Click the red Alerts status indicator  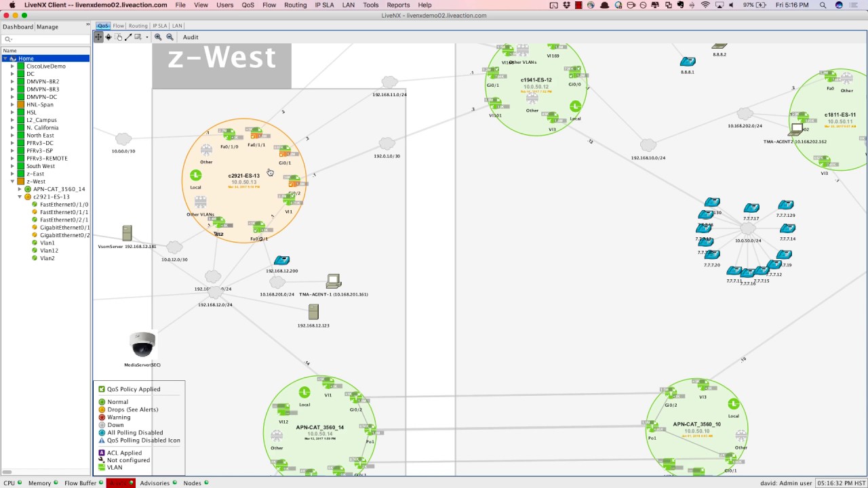(122, 483)
